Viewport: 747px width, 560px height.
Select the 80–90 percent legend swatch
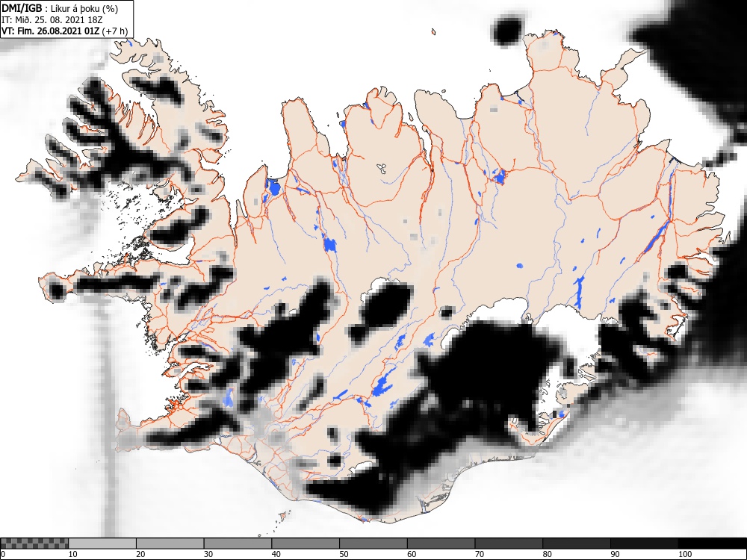coord(577,544)
